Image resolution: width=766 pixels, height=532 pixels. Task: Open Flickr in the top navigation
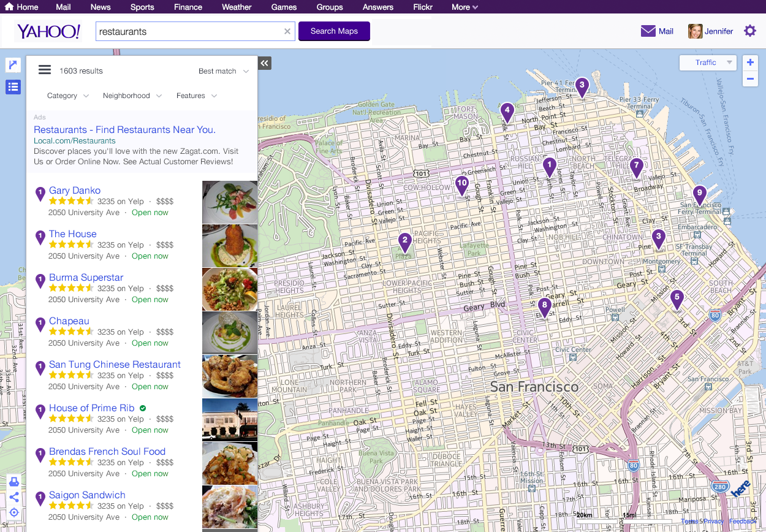[x=423, y=7]
